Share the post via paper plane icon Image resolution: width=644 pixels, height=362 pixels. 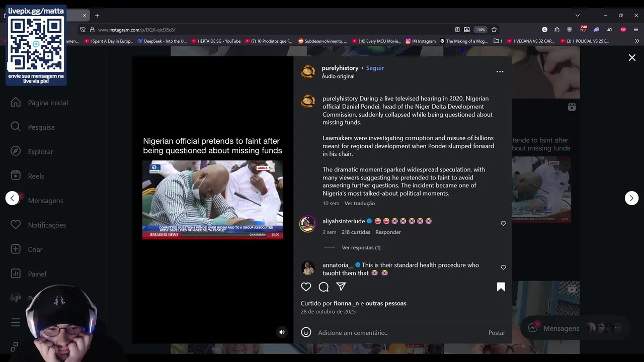tap(341, 287)
